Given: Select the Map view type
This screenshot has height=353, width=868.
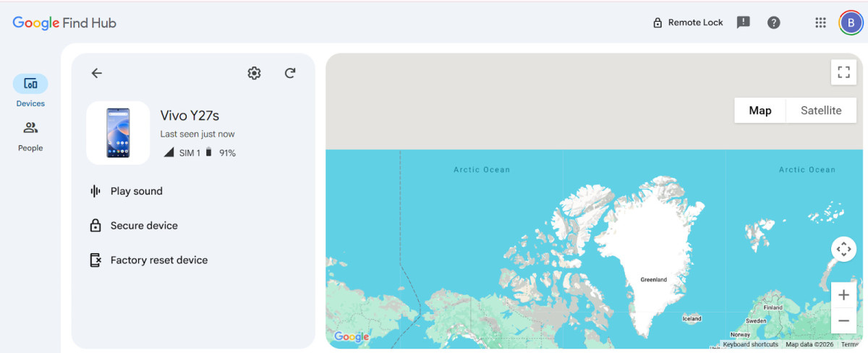Looking at the screenshot, I should click(x=759, y=111).
